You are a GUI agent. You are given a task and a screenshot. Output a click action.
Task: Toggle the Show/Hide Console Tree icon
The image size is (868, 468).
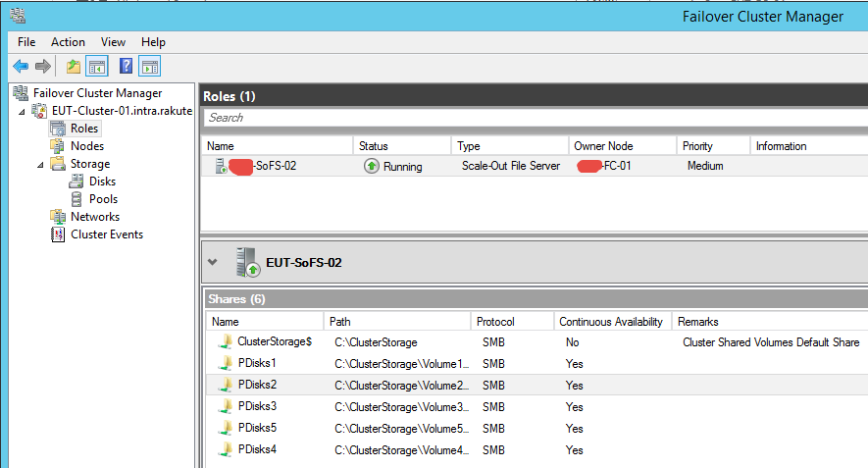coord(97,67)
